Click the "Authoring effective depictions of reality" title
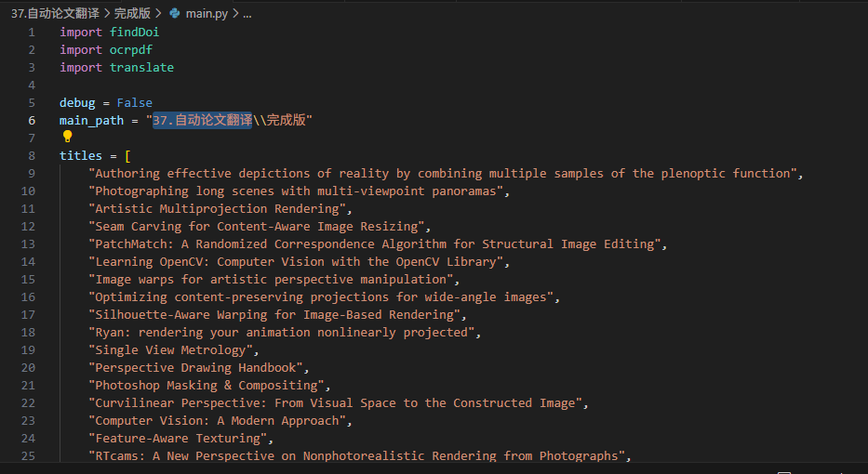Screen dimensions: 868x474 pos(443,174)
